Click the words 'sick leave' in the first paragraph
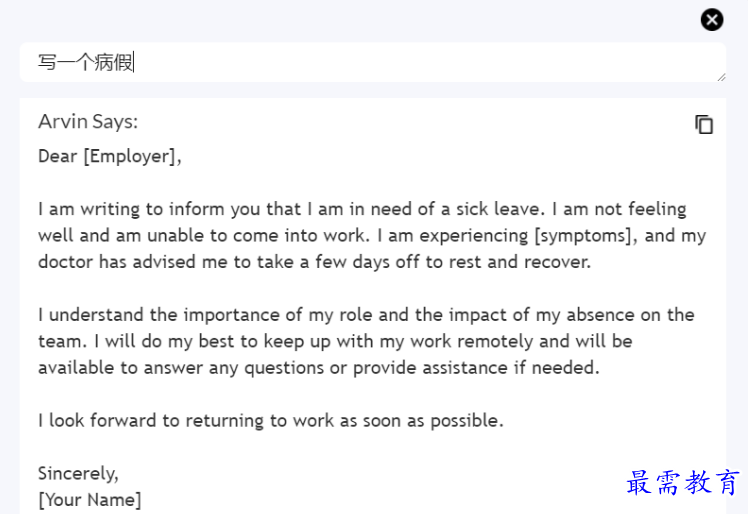 [x=498, y=209]
